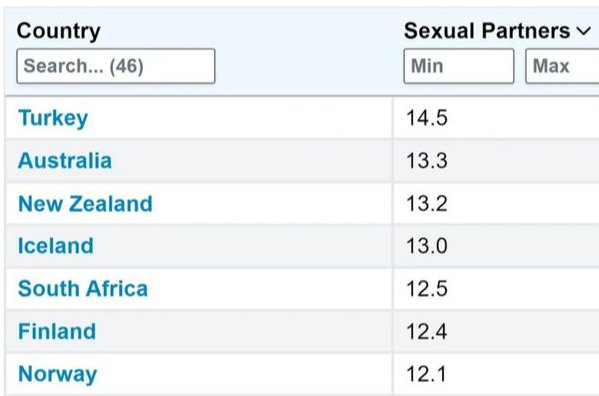The image size is (599, 396).
Task: Click the Min filter input
Action: click(459, 66)
